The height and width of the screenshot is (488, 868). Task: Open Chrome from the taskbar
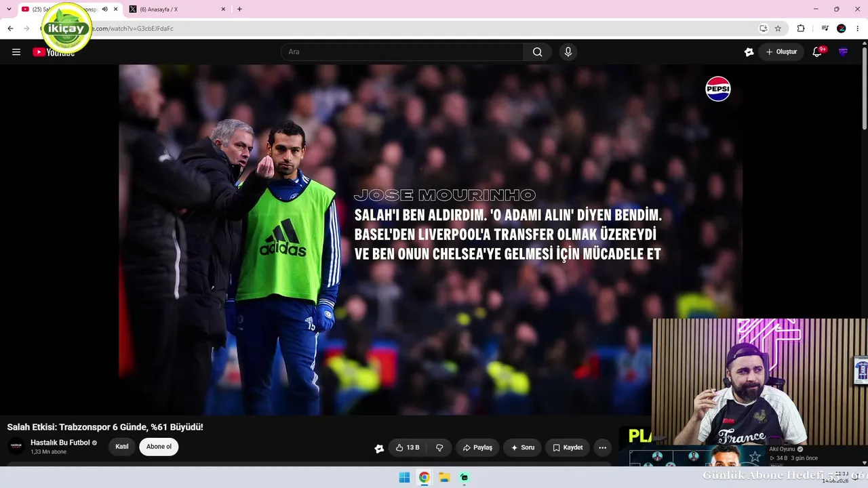424,477
